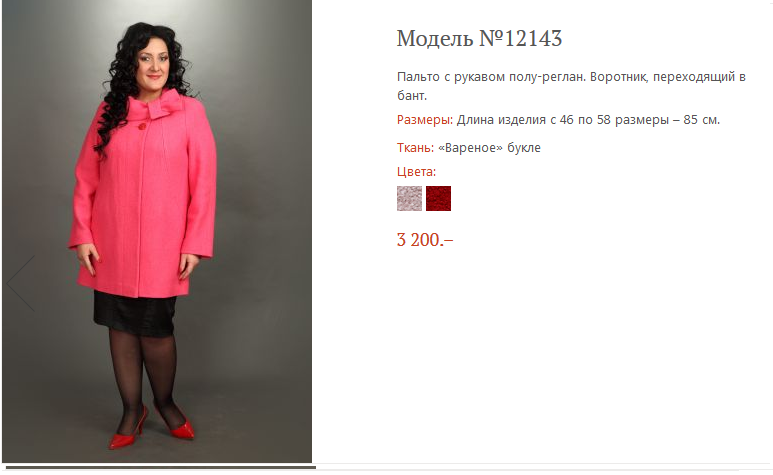Click the red Размеры: label
The width and height of the screenshot is (773, 475).
[x=425, y=120]
